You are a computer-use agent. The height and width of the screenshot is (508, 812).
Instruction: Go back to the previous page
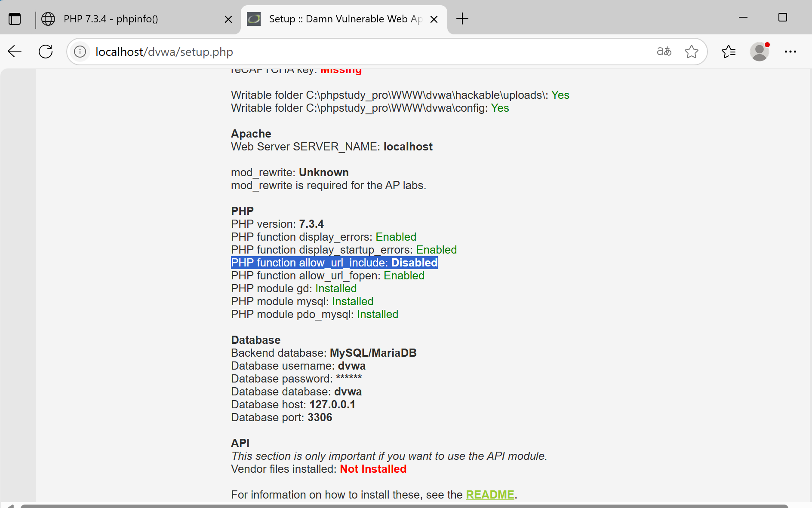(15, 52)
